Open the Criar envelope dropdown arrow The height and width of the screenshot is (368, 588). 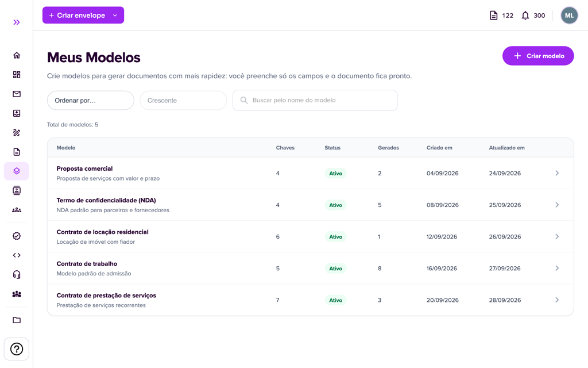point(115,16)
